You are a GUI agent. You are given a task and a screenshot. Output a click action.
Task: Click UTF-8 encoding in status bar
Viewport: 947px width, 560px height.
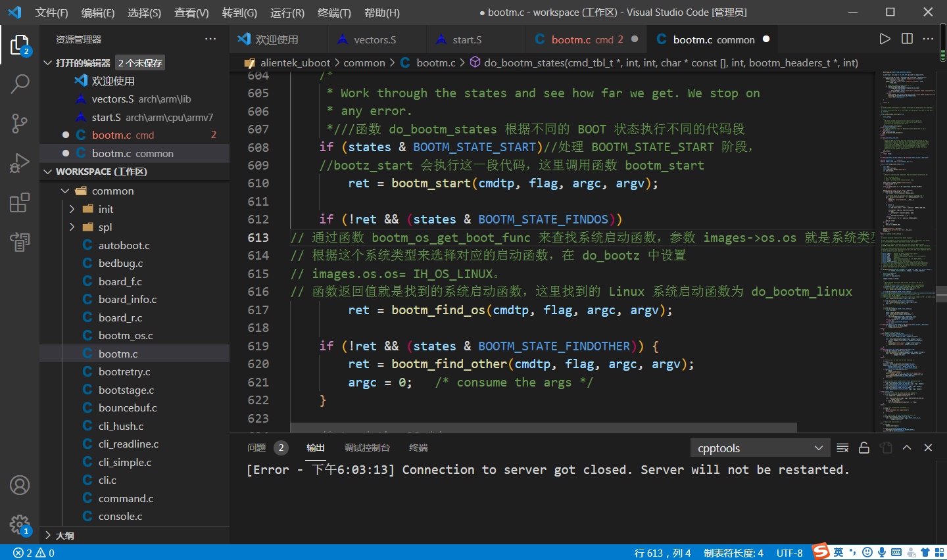pos(789,553)
